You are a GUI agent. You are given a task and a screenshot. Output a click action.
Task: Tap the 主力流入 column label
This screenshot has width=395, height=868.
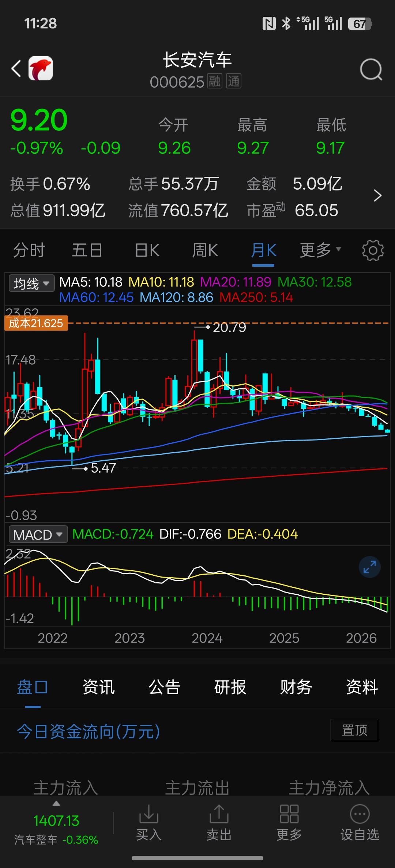[66, 787]
